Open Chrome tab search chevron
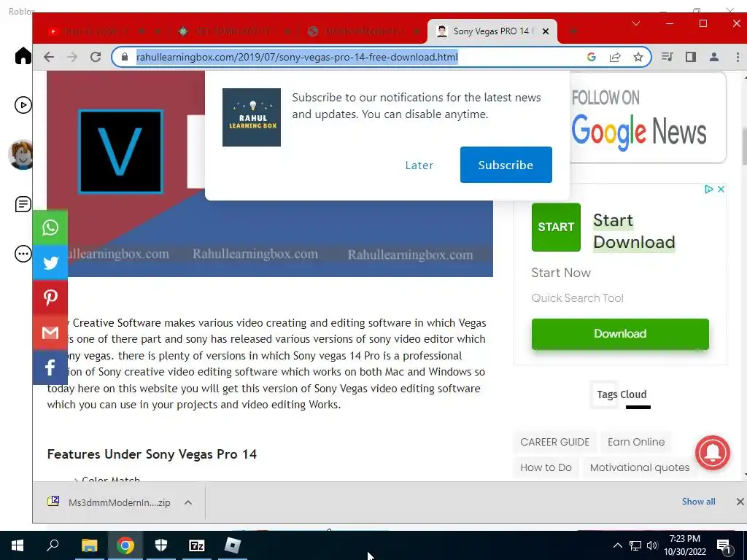This screenshot has width=747, height=560. tap(636, 23)
